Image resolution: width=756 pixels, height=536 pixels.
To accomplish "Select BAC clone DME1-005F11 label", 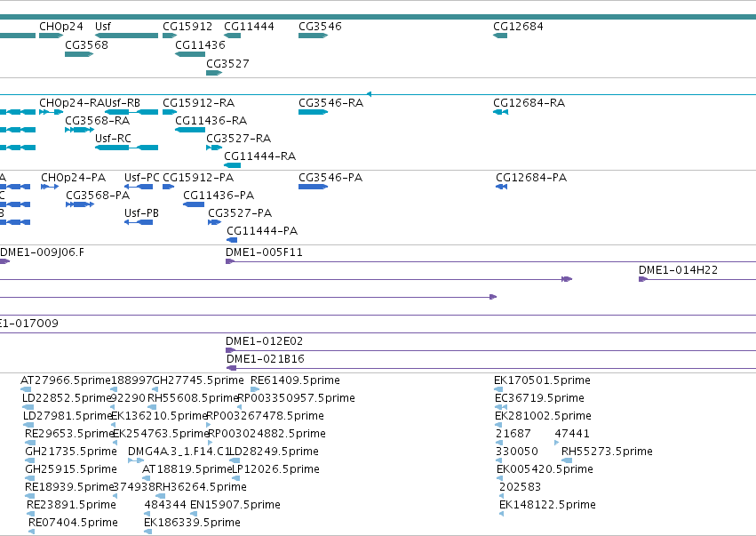I will 264,252.
